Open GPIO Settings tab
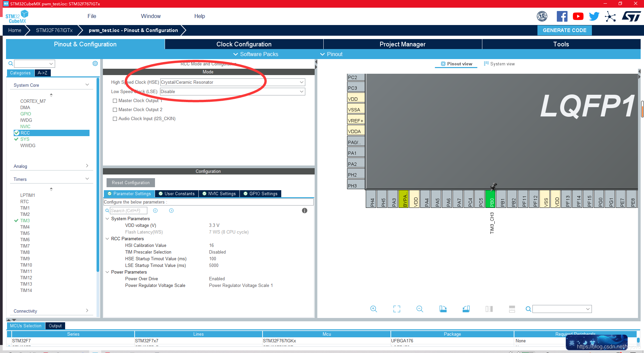The width and height of the screenshot is (644, 353). click(x=261, y=194)
